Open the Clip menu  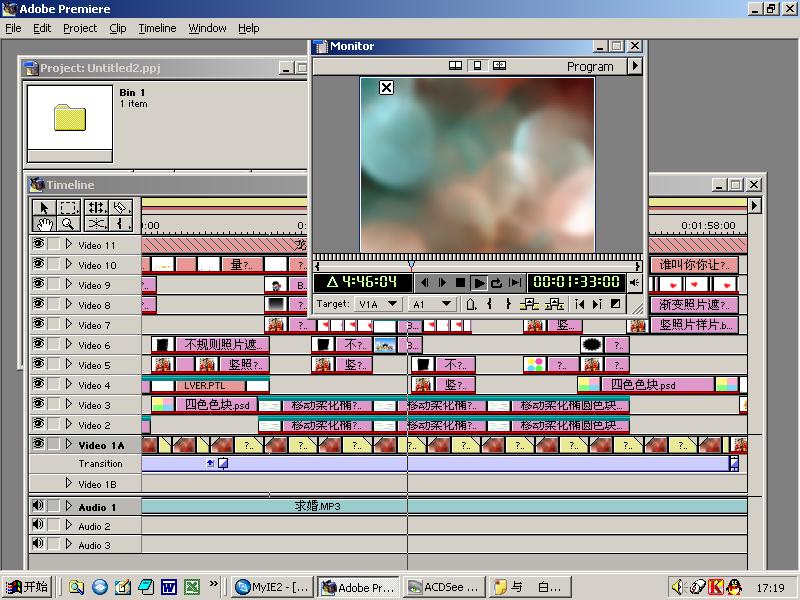[x=118, y=28]
